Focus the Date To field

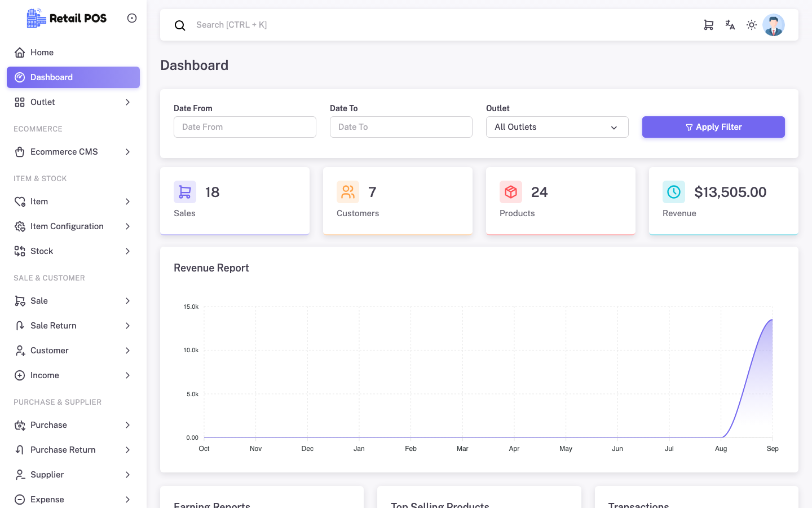[x=401, y=127]
